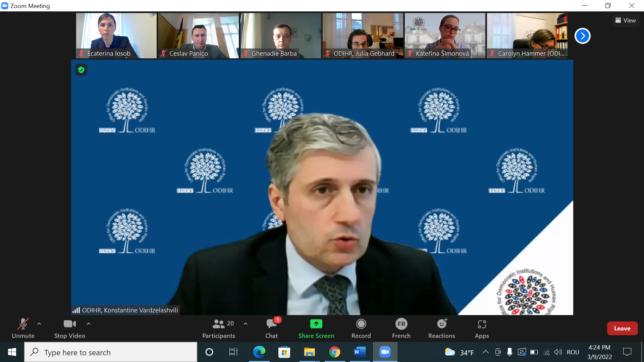Select Ecaterina Iosob video thumbnail
The width and height of the screenshot is (644, 362).
point(116,36)
